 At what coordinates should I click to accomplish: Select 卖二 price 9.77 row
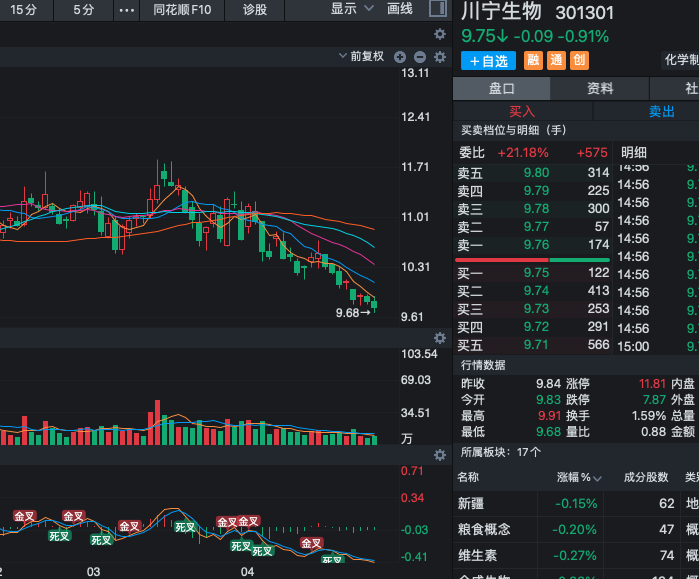click(533, 227)
